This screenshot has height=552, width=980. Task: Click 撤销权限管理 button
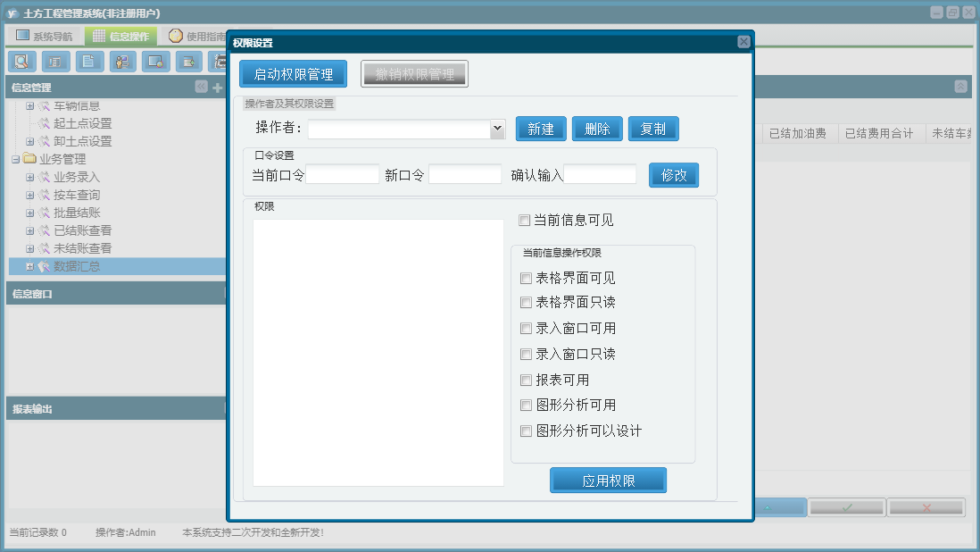414,74
